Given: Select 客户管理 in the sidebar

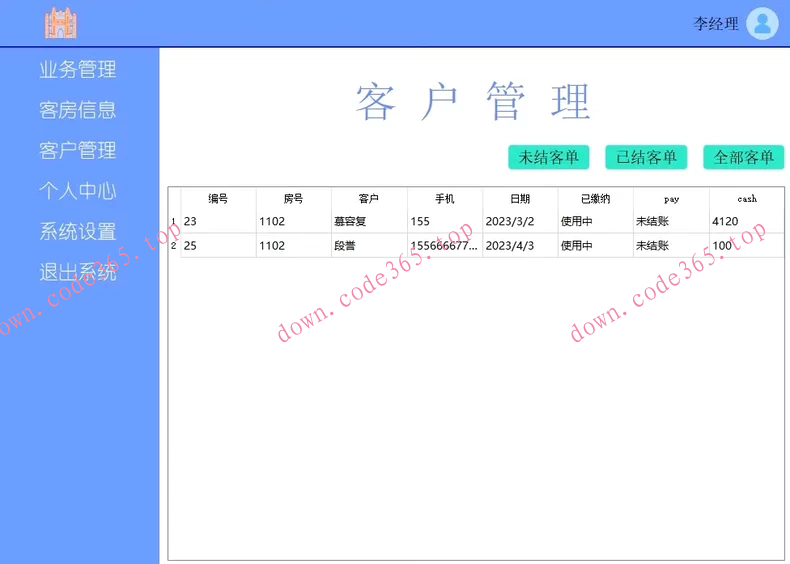Looking at the screenshot, I should click(78, 150).
